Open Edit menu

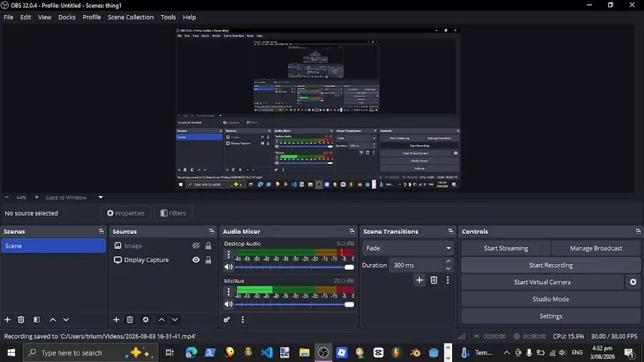pos(26,17)
